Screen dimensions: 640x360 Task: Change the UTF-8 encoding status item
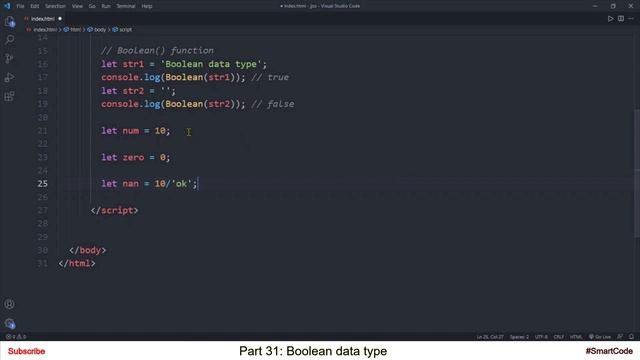(541, 337)
